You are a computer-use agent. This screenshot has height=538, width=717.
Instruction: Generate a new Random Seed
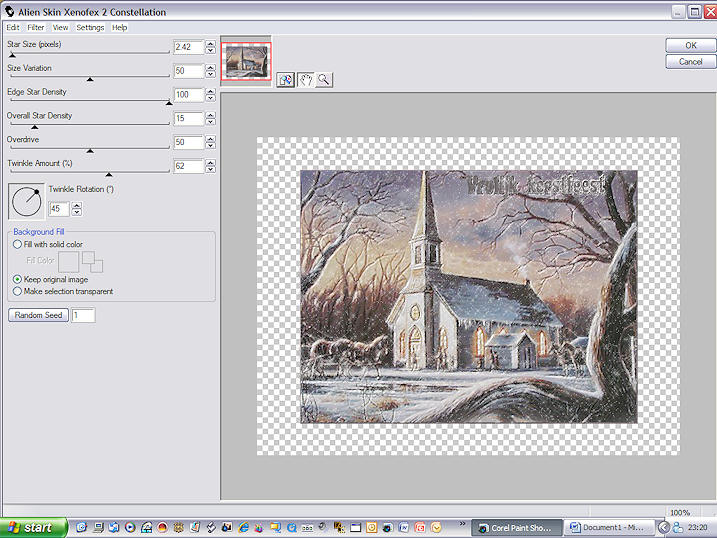click(38, 315)
